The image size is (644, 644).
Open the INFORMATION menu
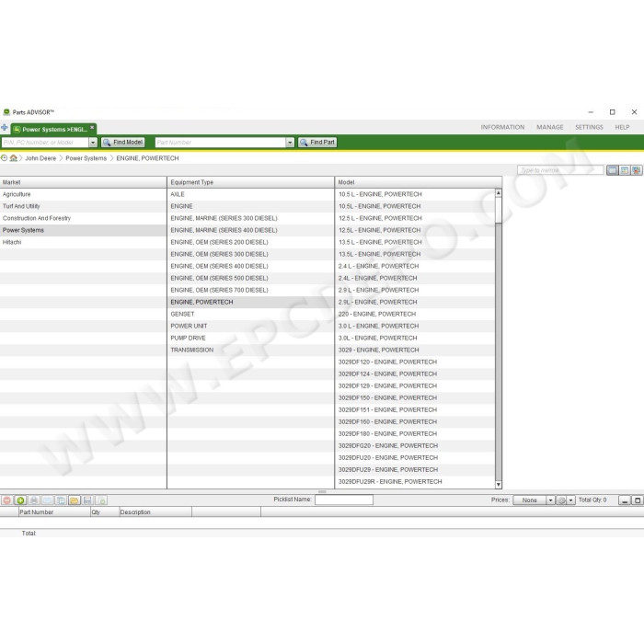coord(502,127)
